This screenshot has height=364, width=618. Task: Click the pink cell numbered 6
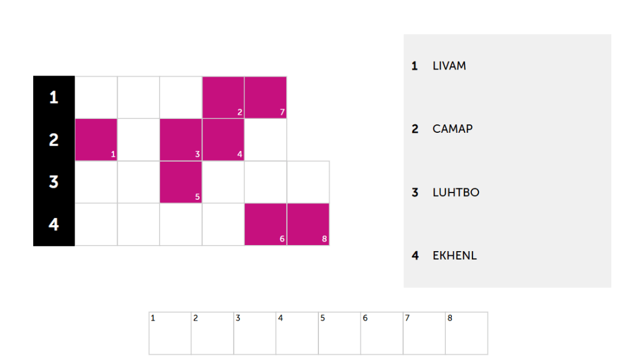tap(265, 224)
